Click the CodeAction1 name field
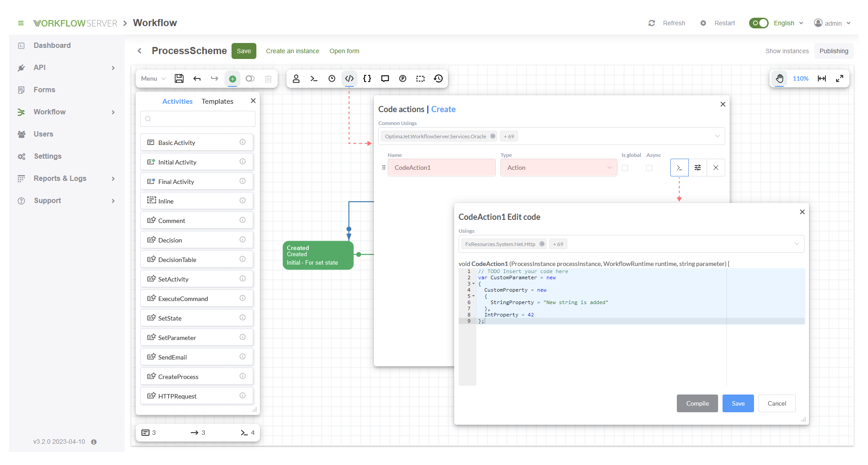Screen dimensions: 868x465 pos(442,168)
